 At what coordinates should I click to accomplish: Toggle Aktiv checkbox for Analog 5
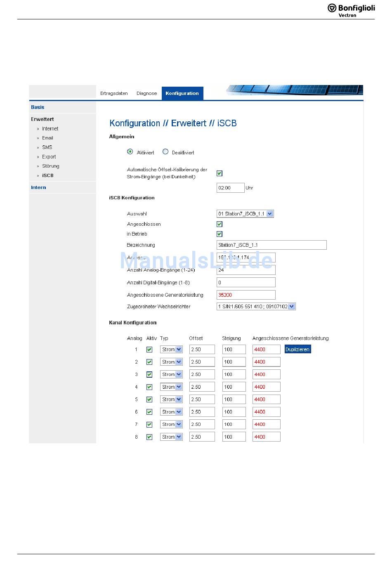pyautogui.click(x=149, y=400)
